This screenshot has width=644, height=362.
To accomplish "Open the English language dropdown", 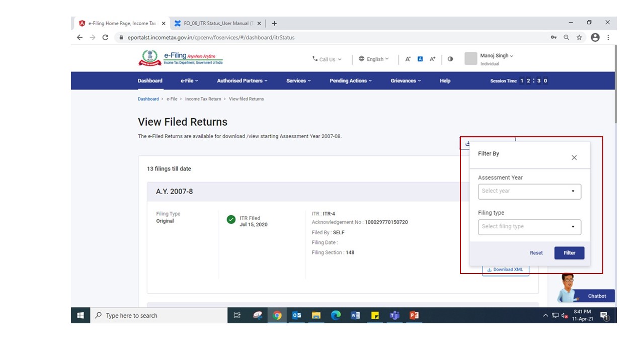I will coord(374,59).
